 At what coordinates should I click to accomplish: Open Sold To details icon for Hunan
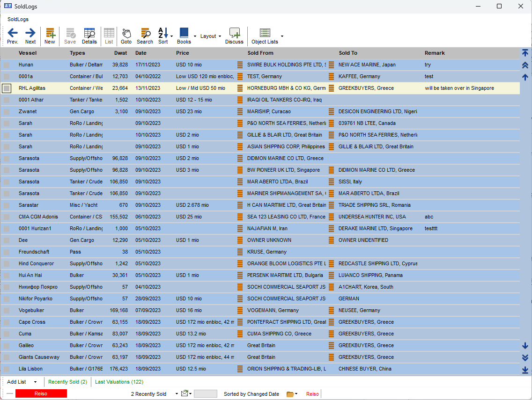(332, 65)
